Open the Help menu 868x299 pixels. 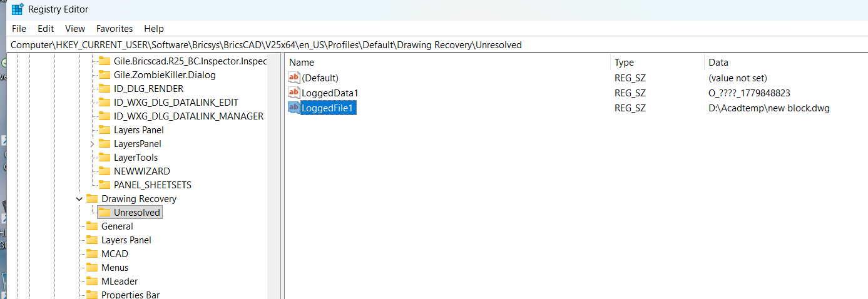(154, 29)
